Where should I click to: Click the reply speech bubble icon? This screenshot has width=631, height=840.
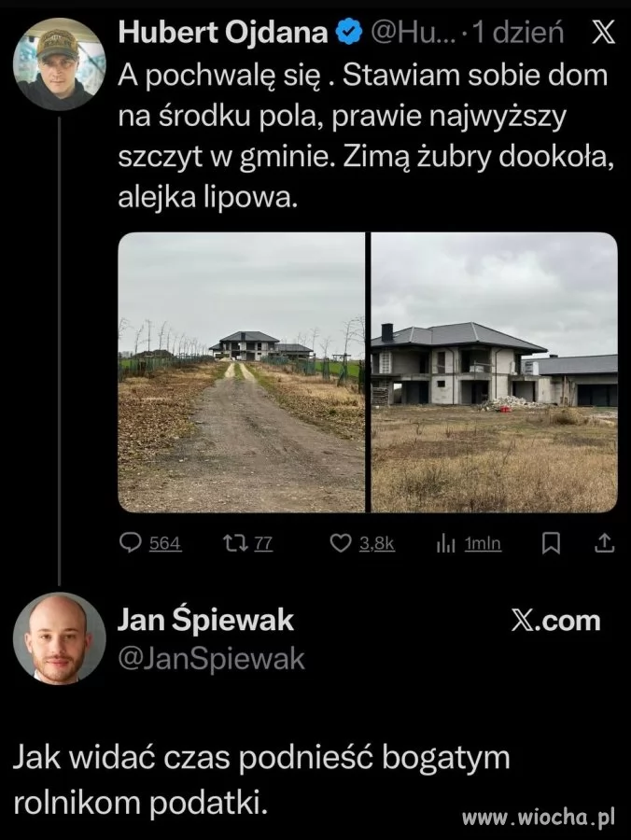click(130, 542)
